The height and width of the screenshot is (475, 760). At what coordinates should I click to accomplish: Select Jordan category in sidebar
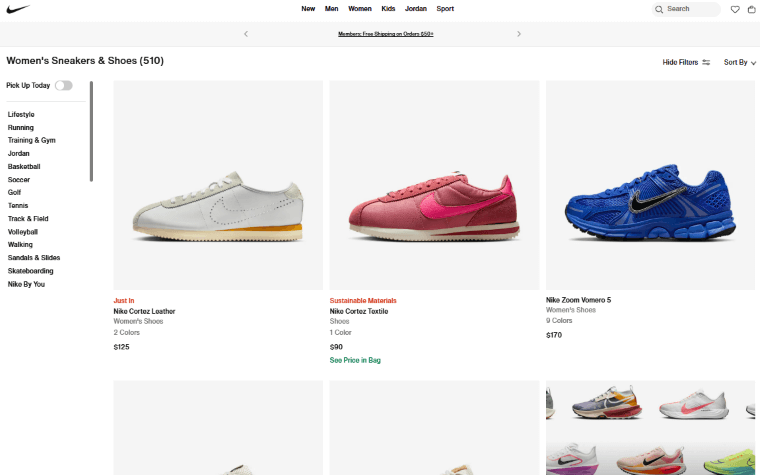tap(18, 154)
